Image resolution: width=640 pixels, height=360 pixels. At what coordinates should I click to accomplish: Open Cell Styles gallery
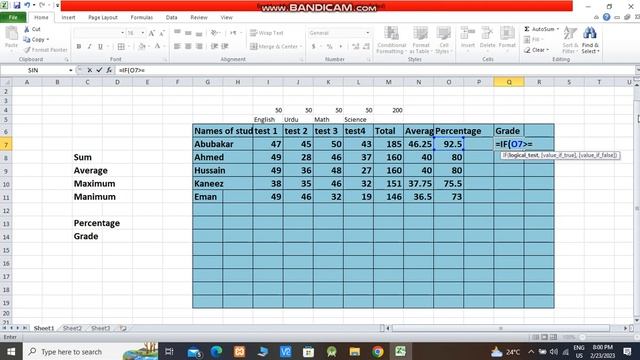[x=443, y=40]
